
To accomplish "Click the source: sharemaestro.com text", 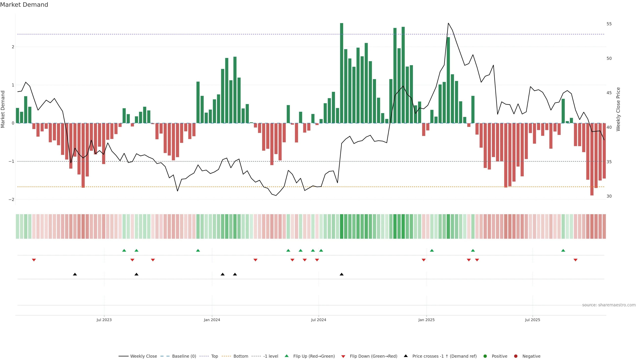I will tap(609, 305).
